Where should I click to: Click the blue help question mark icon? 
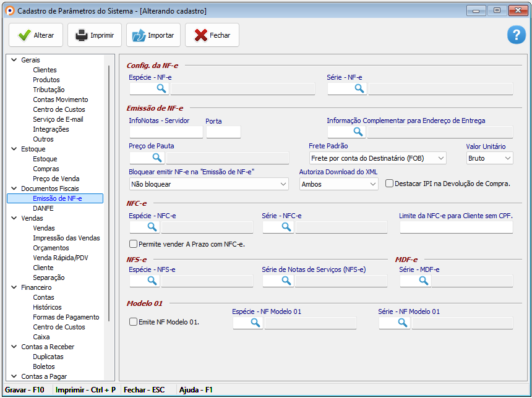tap(516, 35)
